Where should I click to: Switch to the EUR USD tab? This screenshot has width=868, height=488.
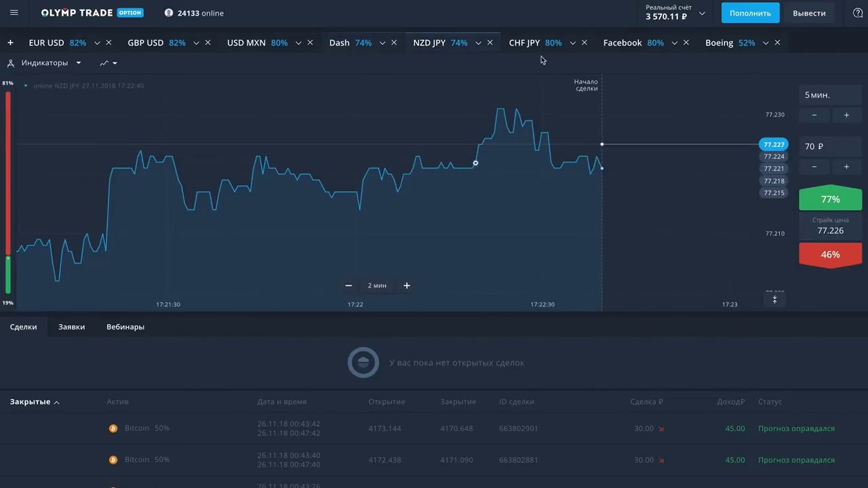click(x=58, y=43)
